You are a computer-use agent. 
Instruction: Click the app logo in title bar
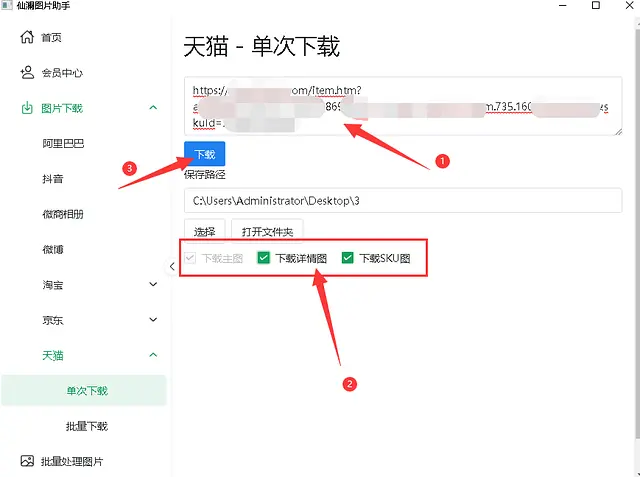coord(7,5)
